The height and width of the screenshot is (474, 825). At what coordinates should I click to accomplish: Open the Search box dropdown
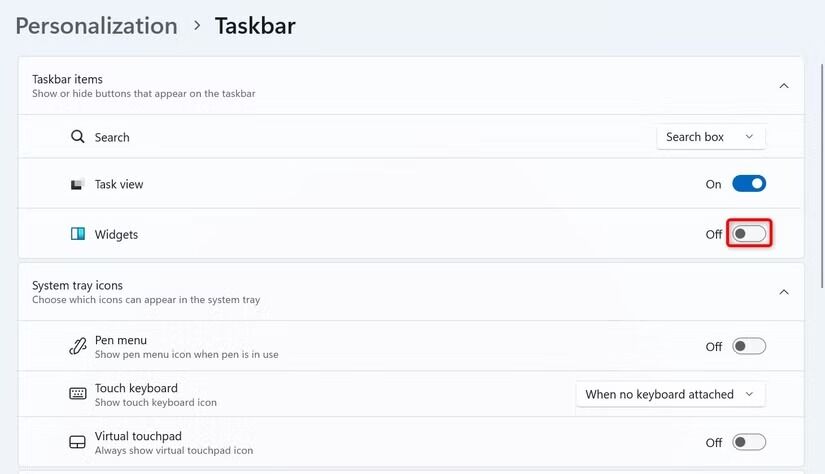[711, 137]
